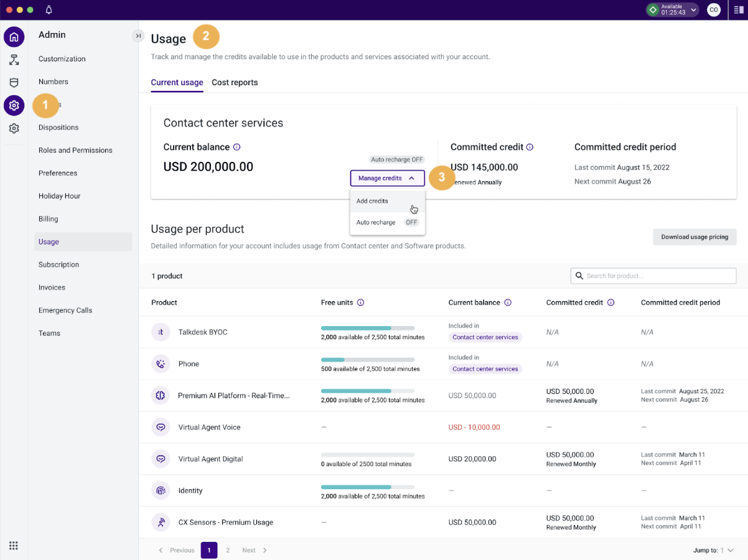The width and height of the screenshot is (748, 560).
Task: Click the shield icon in left rail
Action: coord(14,83)
